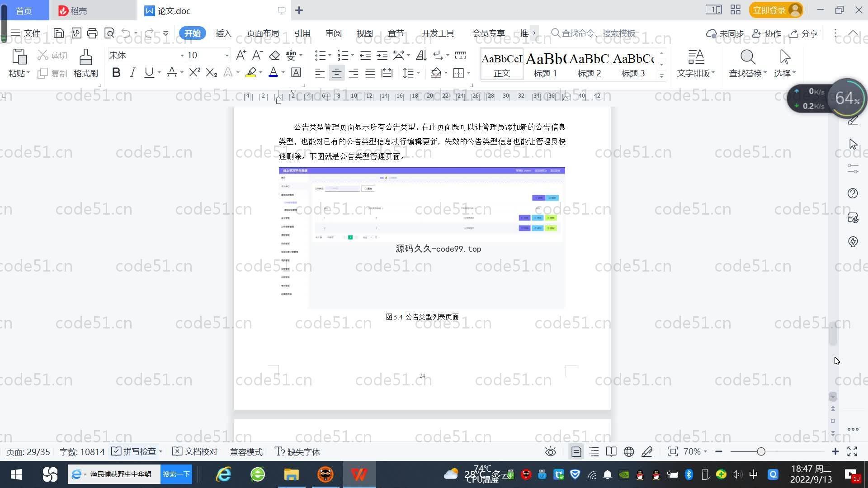The image size is (868, 488).
Task: Align text right
Action: click(353, 73)
